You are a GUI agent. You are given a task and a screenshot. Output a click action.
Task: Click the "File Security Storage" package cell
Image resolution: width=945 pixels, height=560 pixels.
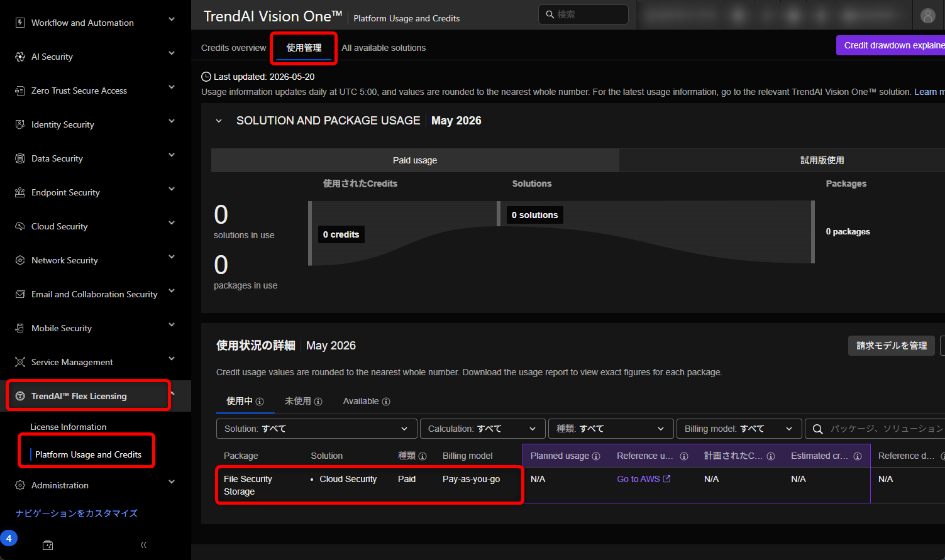coord(248,485)
